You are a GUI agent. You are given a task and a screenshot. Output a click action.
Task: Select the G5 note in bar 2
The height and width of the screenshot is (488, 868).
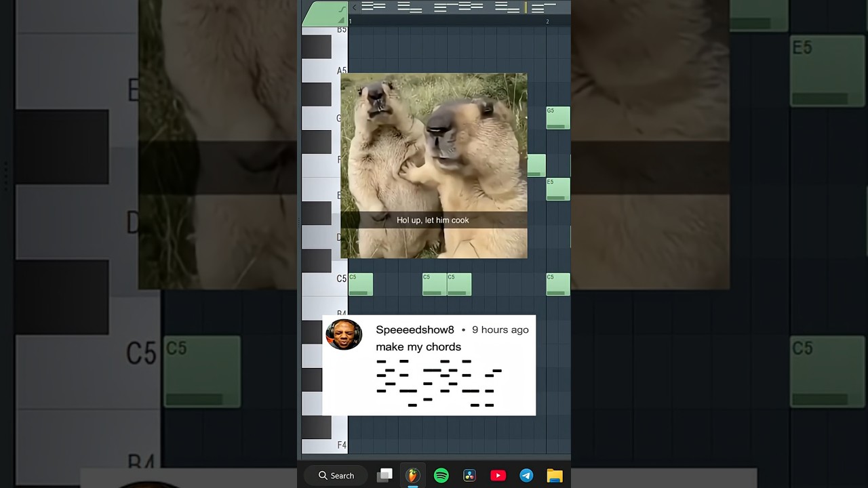[558, 118]
